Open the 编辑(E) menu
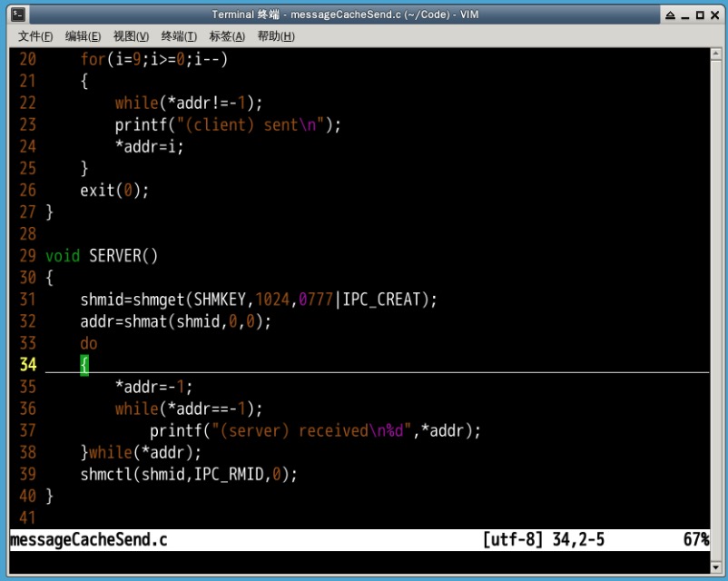 [x=83, y=36]
